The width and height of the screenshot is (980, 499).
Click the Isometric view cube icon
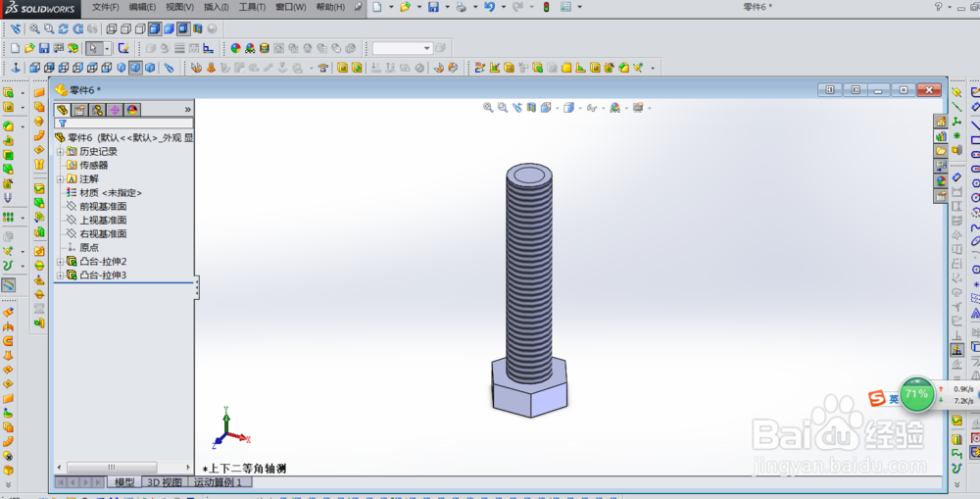pyautogui.click(x=122, y=68)
